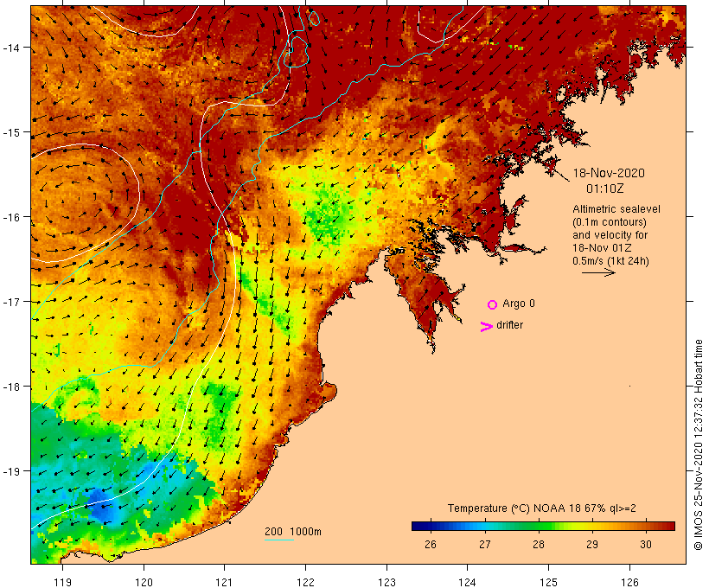Click the IMOS copyright timestamp text

(698, 444)
